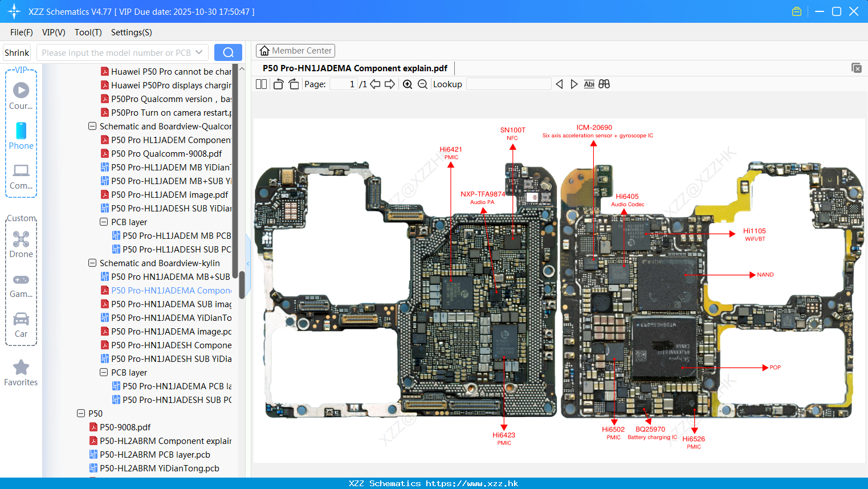
Task: Go to the previous page arrow
Action: (375, 84)
